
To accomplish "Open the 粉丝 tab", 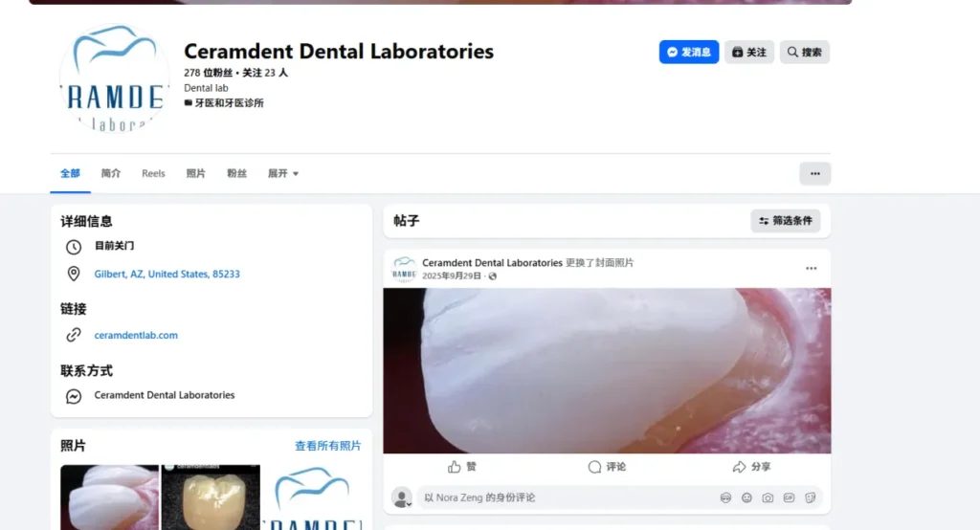I will coord(236,173).
